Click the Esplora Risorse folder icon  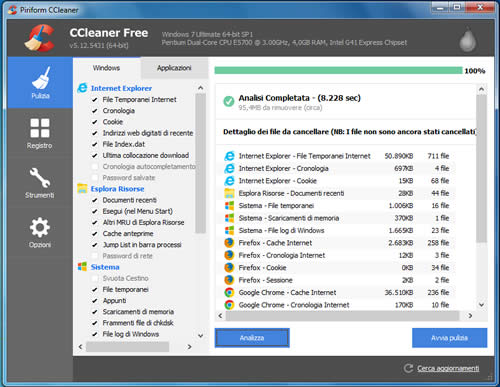point(82,188)
